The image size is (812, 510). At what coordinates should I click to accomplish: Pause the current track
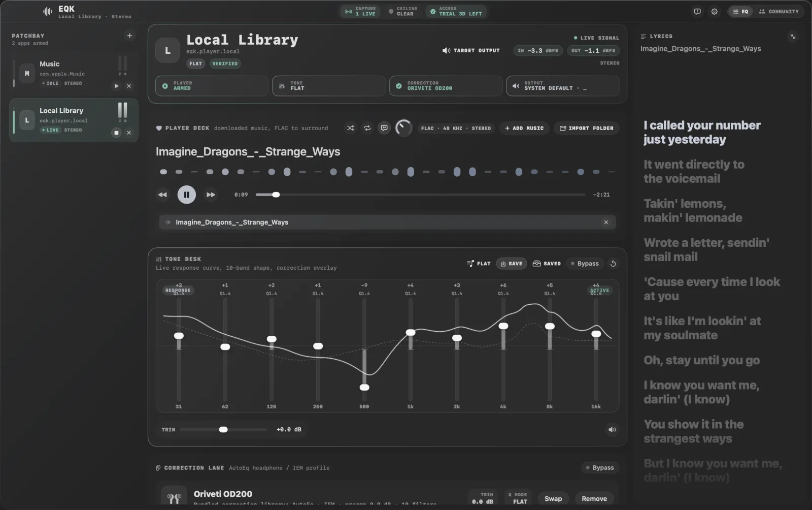click(186, 195)
